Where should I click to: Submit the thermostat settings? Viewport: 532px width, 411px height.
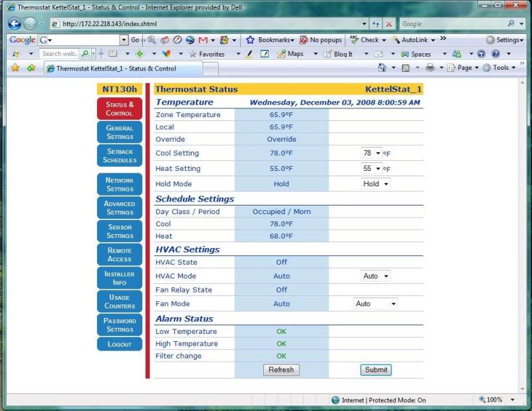(x=376, y=370)
